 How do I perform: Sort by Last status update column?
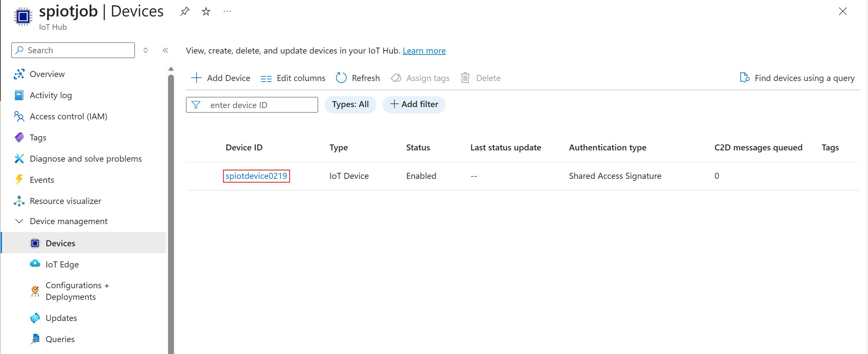tap(505, 147)
